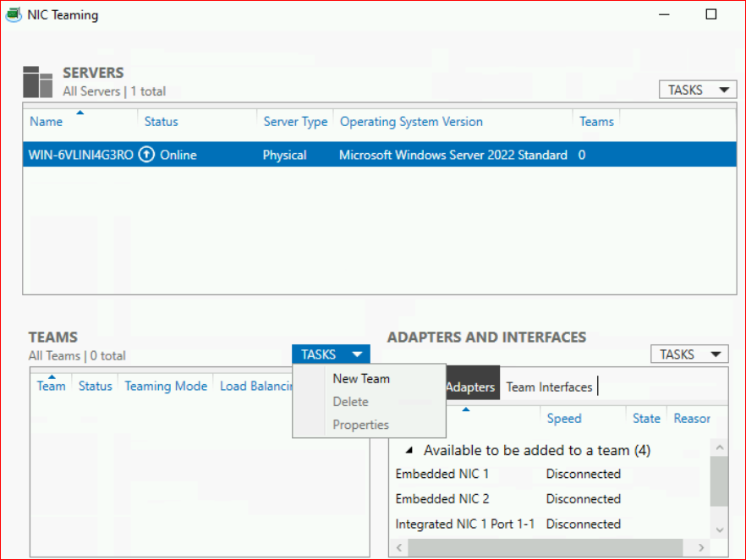Select the Embedded NIC 1 adapter
Viewport: 746px width, 560px height.
click(442, 474)
